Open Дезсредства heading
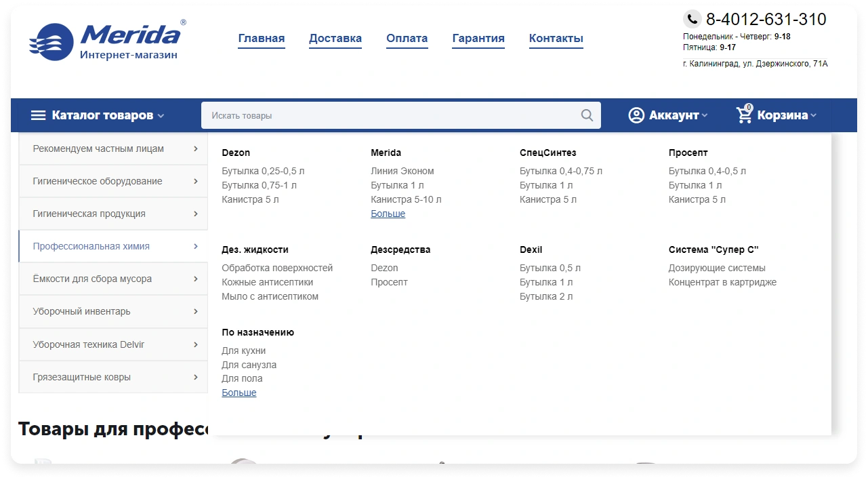Image resolution: width=868 pixels, height=480 pixels. pyautogui.click(x=400, y=249)
